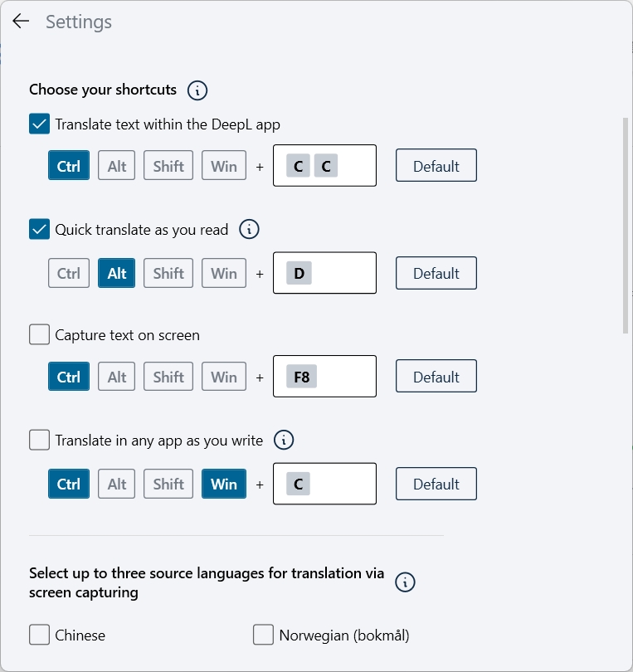Select Chinese as source language

click(40, 635)
